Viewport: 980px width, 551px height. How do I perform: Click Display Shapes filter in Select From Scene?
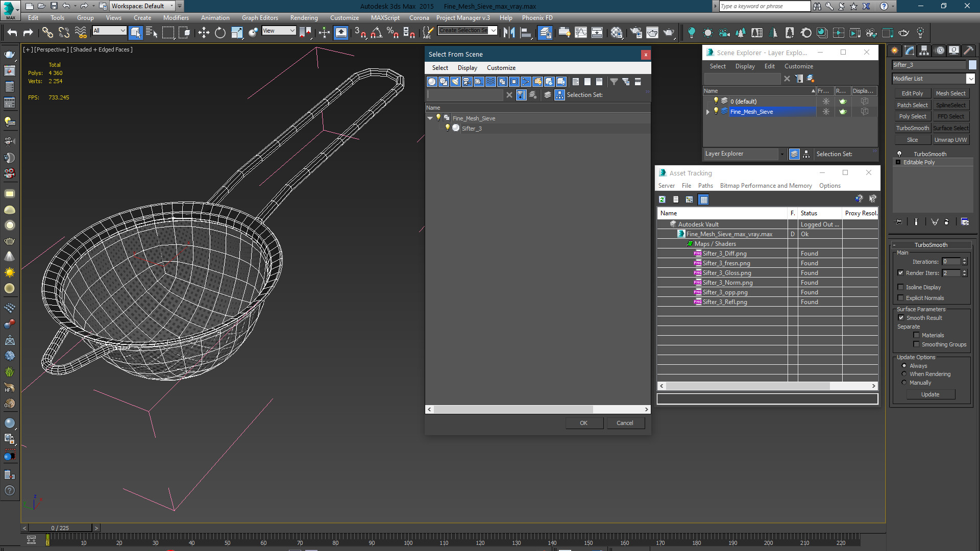pos(444,82)
